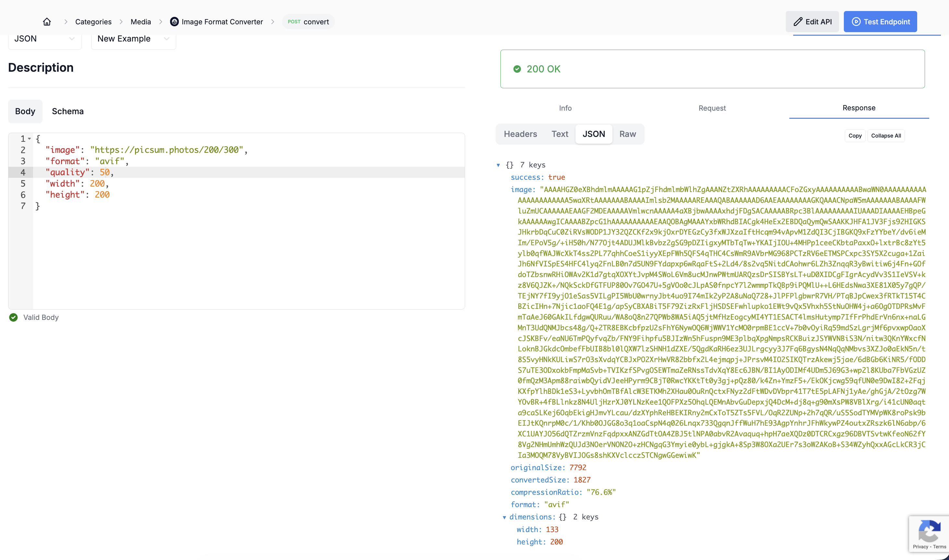949x560 pixels.
Task: Open the JSON body type dropdown
Action: 44,39
